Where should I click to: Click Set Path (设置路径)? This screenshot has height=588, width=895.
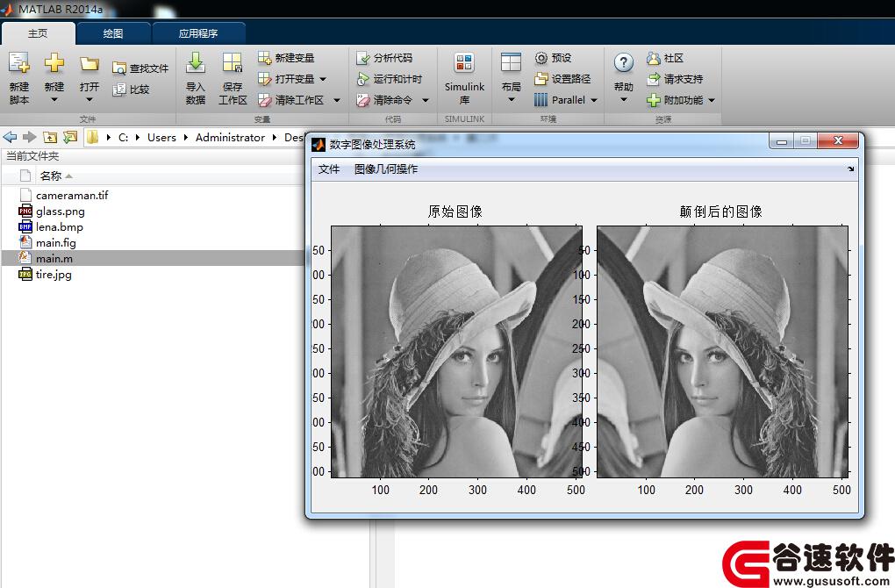[562, 79]
